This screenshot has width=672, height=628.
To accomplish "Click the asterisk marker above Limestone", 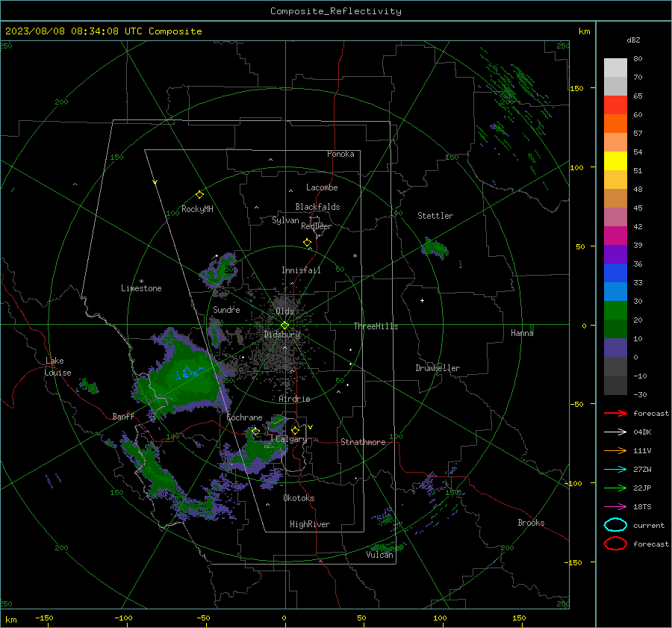I will point(141,282).
